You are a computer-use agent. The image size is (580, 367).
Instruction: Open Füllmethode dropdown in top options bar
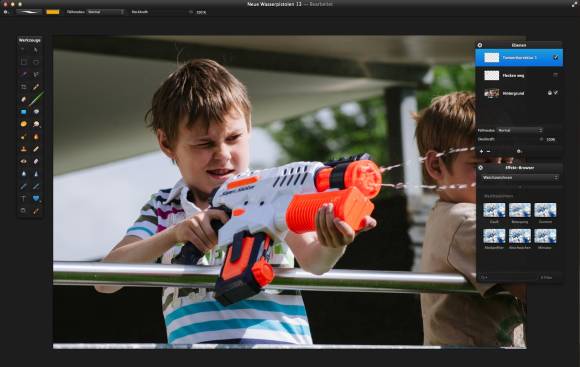(x=105, y=12)
